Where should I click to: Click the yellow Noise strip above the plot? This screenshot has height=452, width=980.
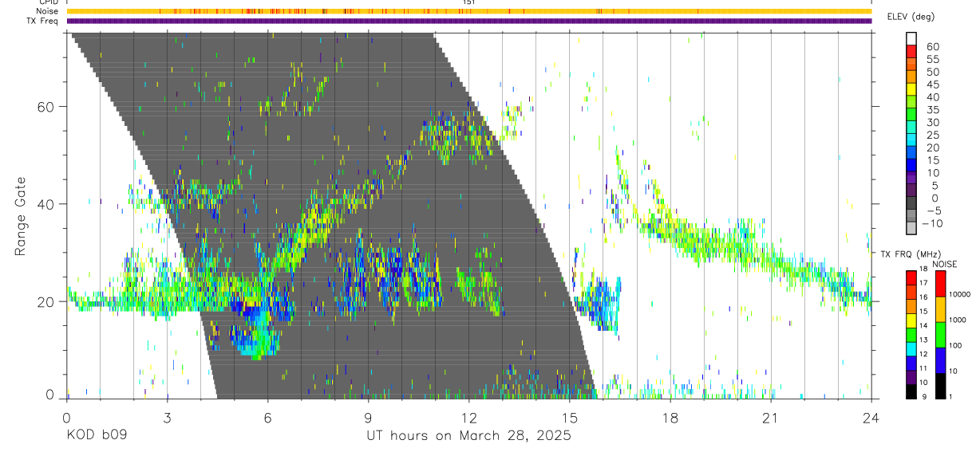(468, 11)
